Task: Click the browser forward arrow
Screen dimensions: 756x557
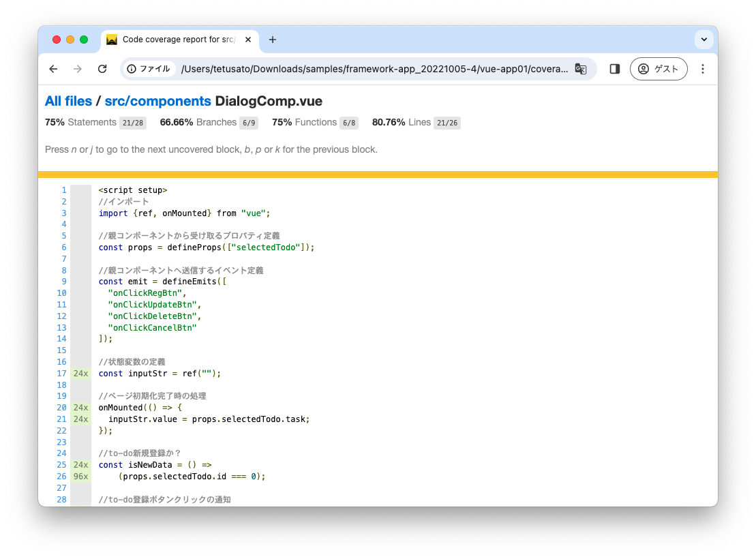Action: click(x=78, y=69)
